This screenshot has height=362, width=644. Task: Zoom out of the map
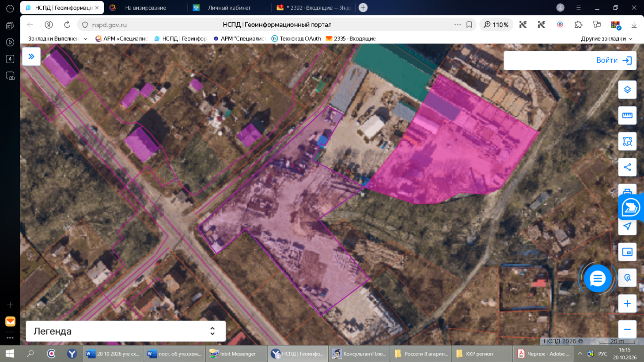click(627, 329)
